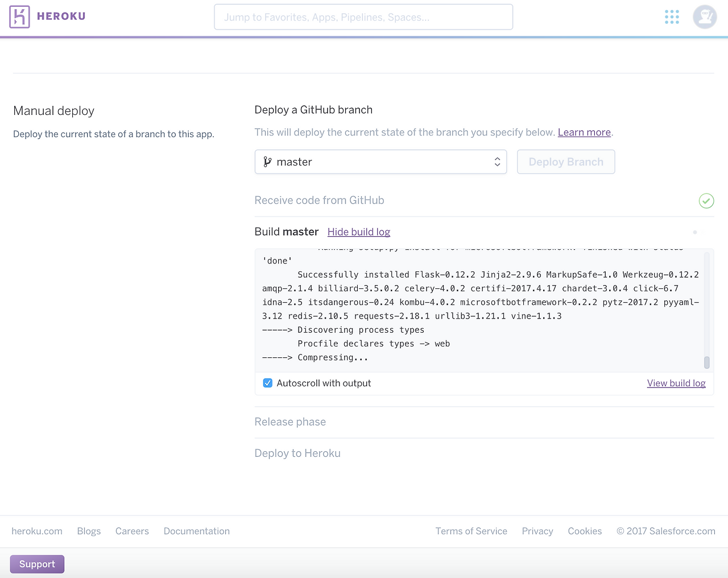Image resolution: width=728 pixels, height=578 pixels.
Task: Click the git branch icon beside master
Action: (x=267, y=162)
